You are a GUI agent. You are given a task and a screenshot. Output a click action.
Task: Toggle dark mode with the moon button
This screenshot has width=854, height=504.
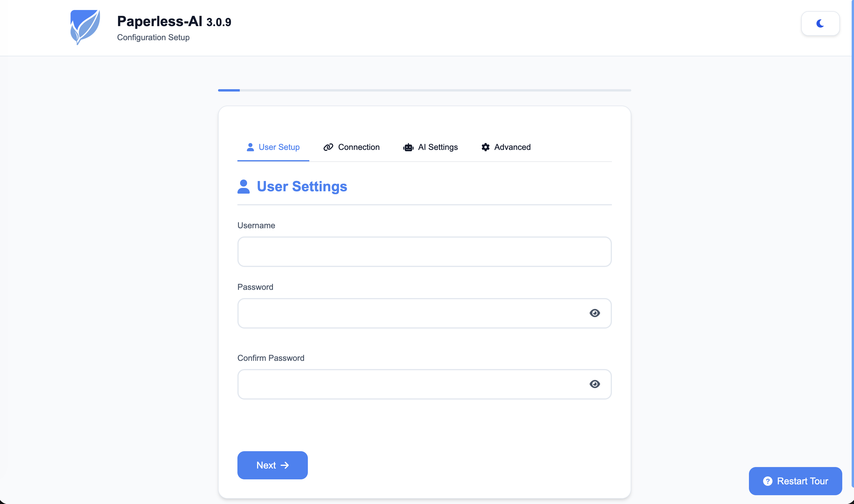click(x=820, y=23)
